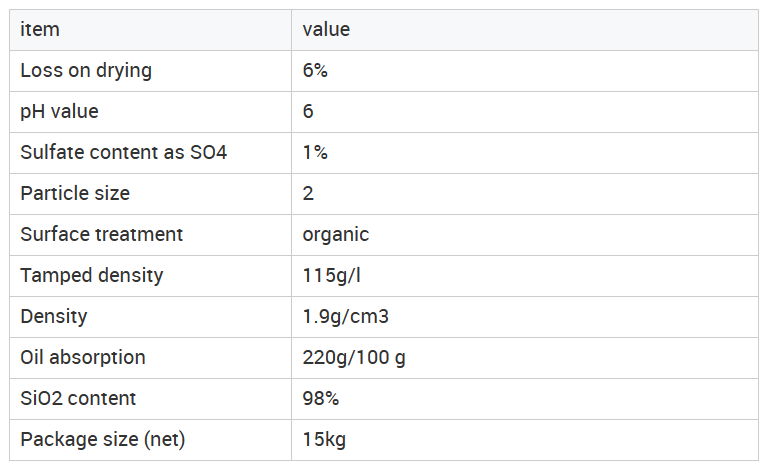
Task: Select the 'Surface treatment' label cell
Action: coord(102,235)
